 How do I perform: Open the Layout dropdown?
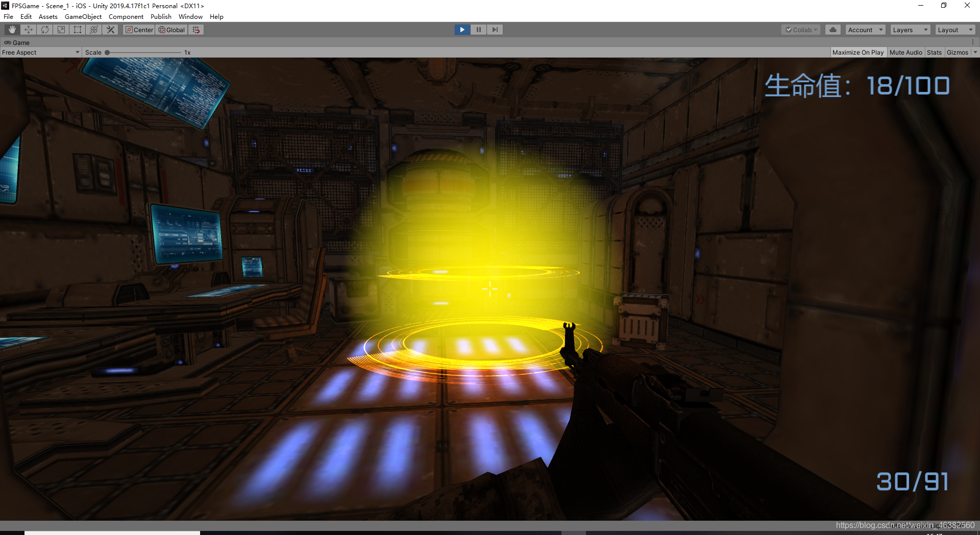pos(955,30)
